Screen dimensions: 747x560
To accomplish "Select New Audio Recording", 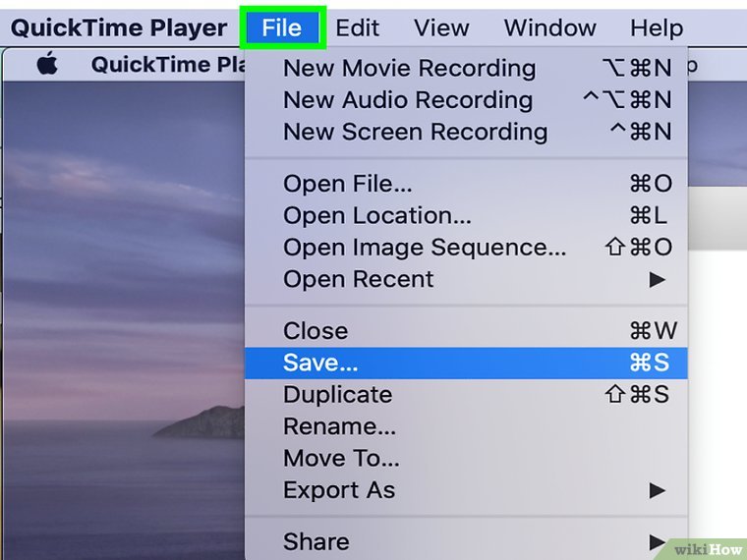I will pos(407,100).
